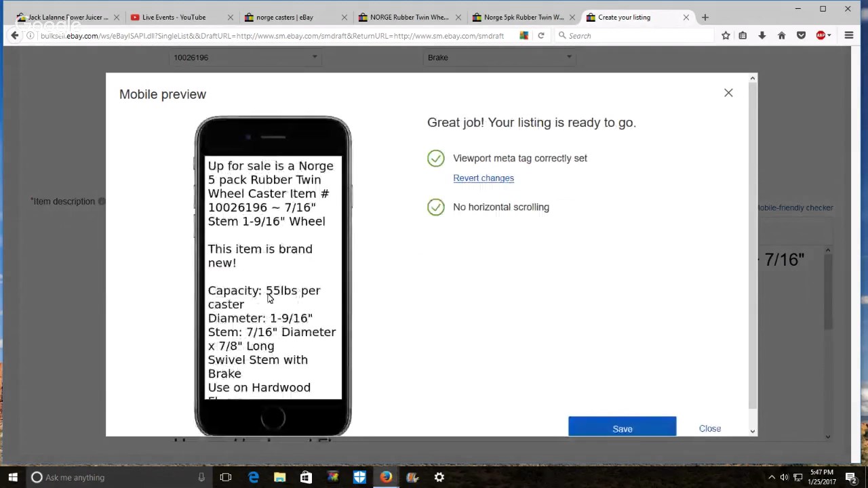Click the browser Search field
The height and width of the screenshot is (488, 868).
pyautogui.click(x=634, y=35)
